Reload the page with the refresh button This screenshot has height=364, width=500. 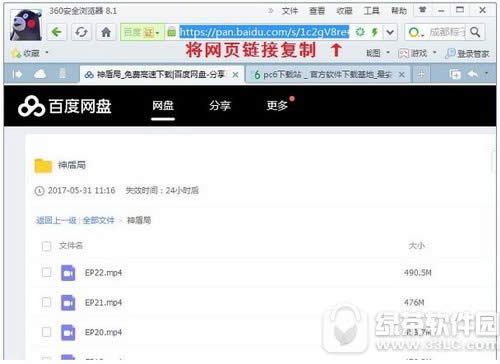point(81,32)
